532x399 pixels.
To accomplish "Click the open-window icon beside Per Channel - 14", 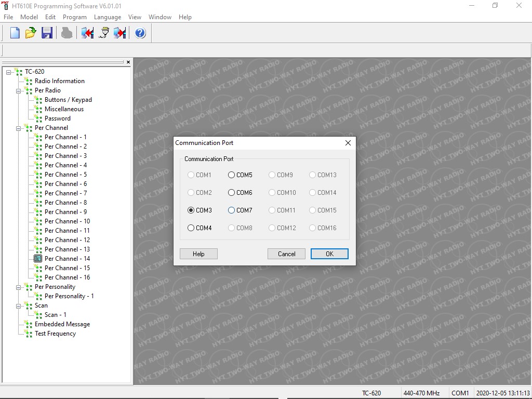I will pos(38,259).
